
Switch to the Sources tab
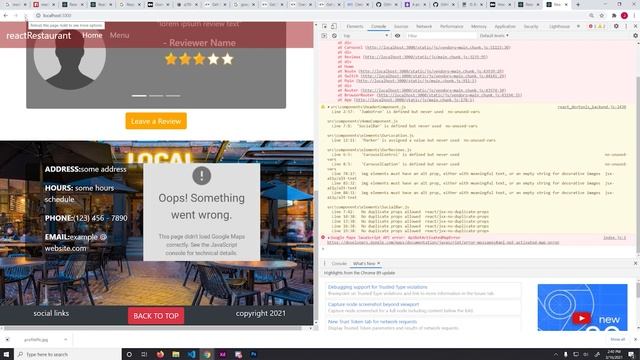coord(401,27)
